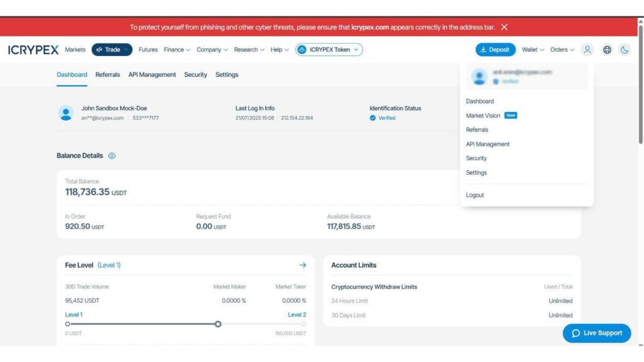Open the user profile icon in header
This screenshot has height=362, width=644.
(x=587, y=50)
